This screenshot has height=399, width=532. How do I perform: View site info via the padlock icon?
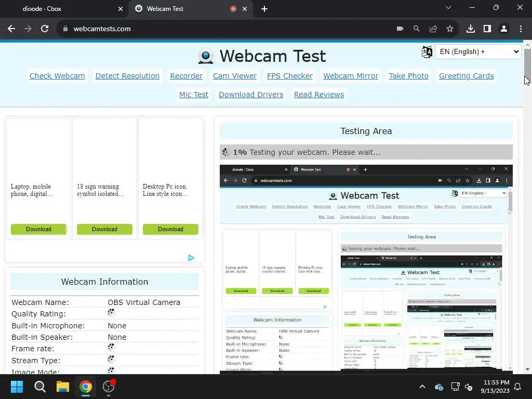click(x=65, y=29)
